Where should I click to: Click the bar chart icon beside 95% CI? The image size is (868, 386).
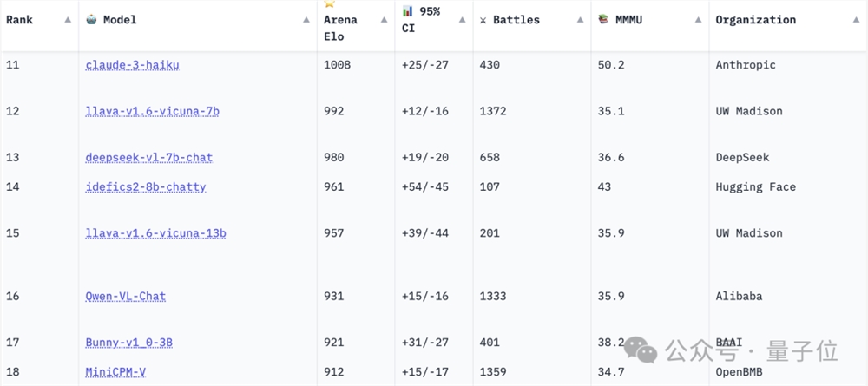(x=408, y=11)
